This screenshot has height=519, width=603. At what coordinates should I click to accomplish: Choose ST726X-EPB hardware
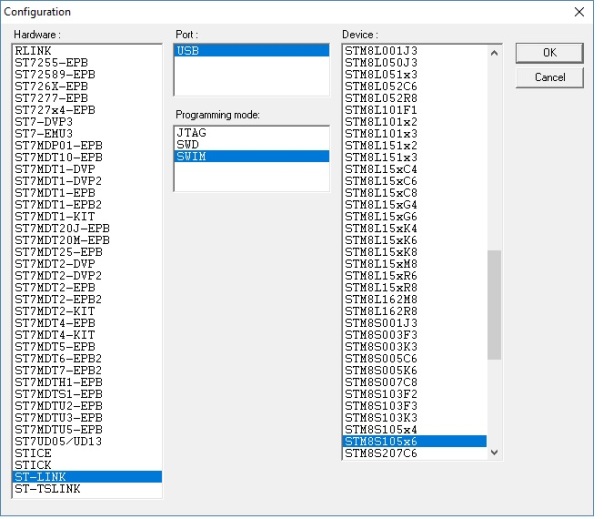click(x=87, y=86)
